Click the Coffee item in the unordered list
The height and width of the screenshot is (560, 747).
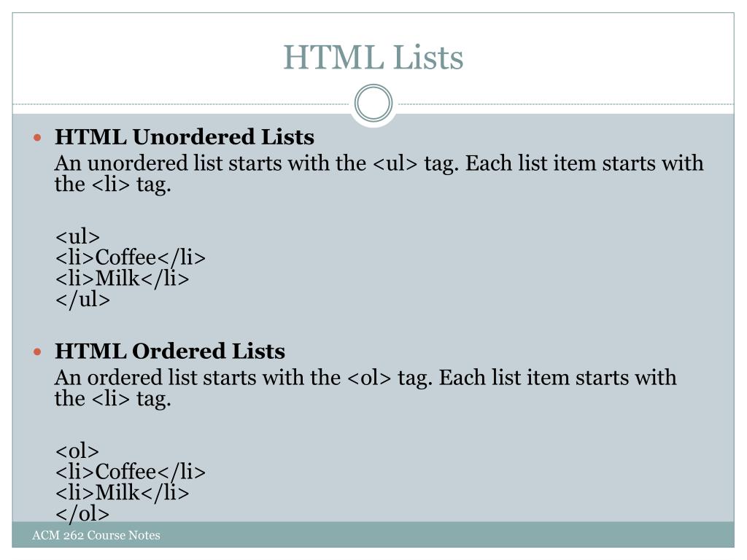pos(131,257)
